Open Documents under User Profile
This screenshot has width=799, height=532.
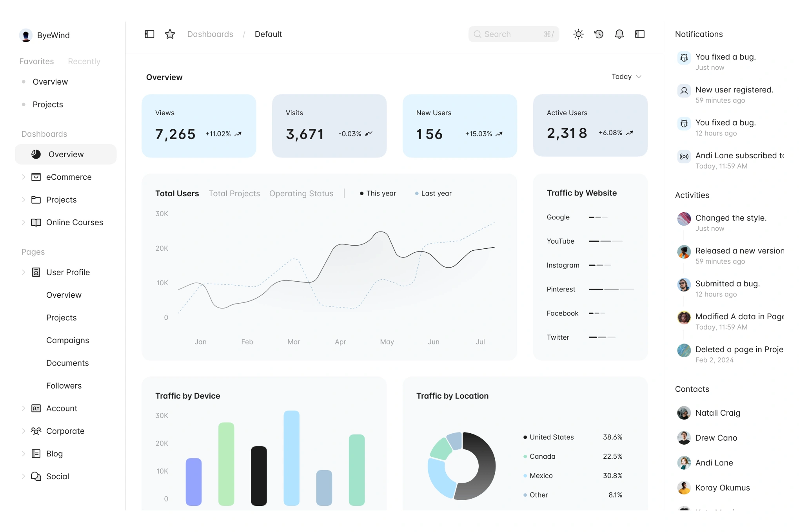click(x=67, y=363)
